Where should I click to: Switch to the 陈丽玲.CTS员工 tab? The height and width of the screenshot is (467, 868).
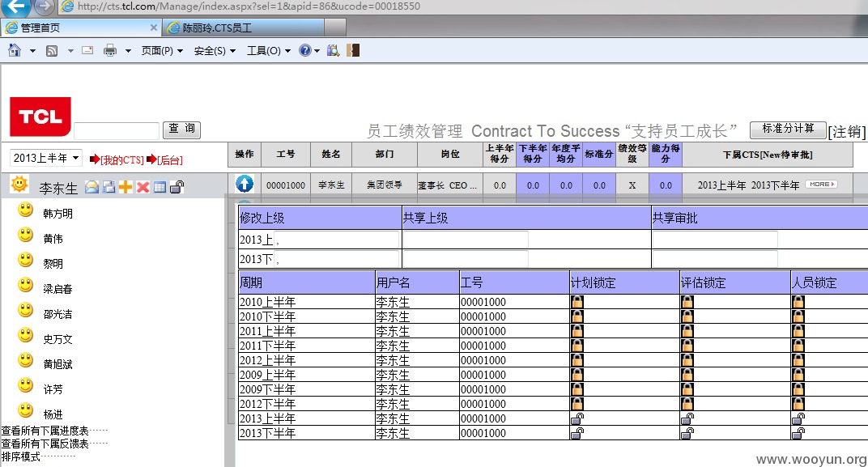tap(244, 28)
